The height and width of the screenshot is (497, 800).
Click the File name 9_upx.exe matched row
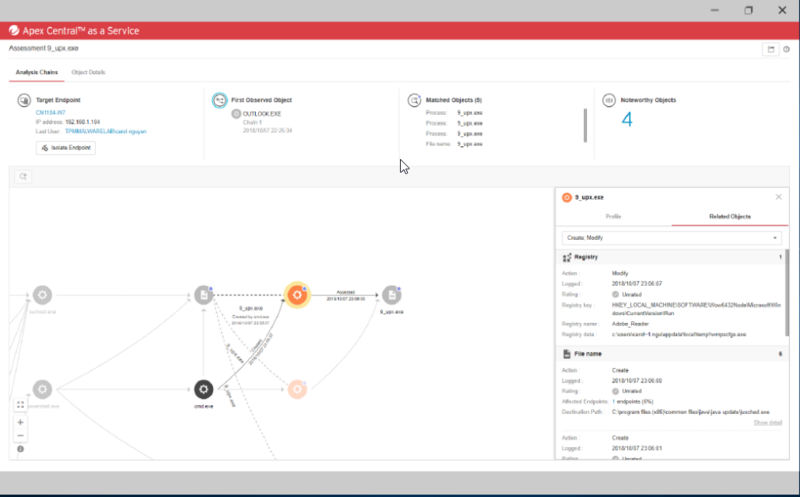(x=454, y=144)
